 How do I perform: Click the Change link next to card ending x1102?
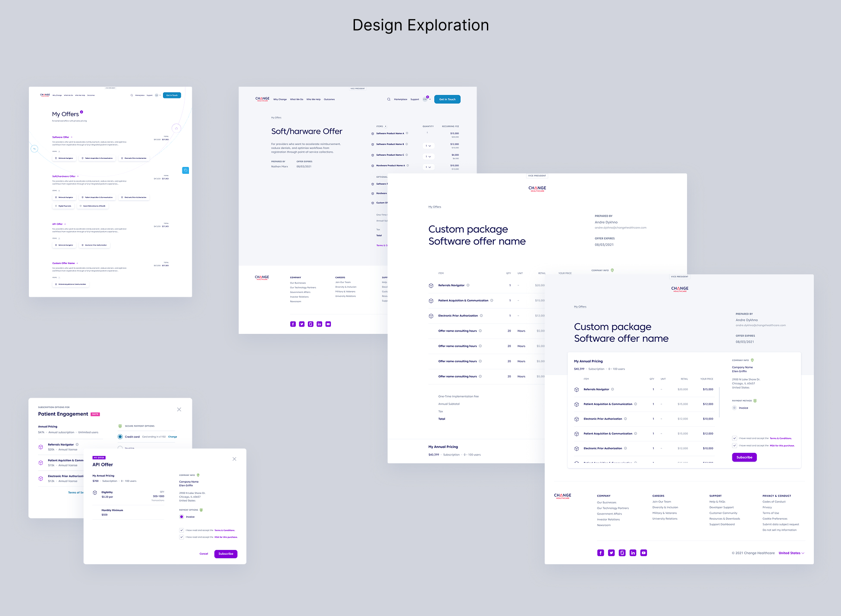coord(173,437)
